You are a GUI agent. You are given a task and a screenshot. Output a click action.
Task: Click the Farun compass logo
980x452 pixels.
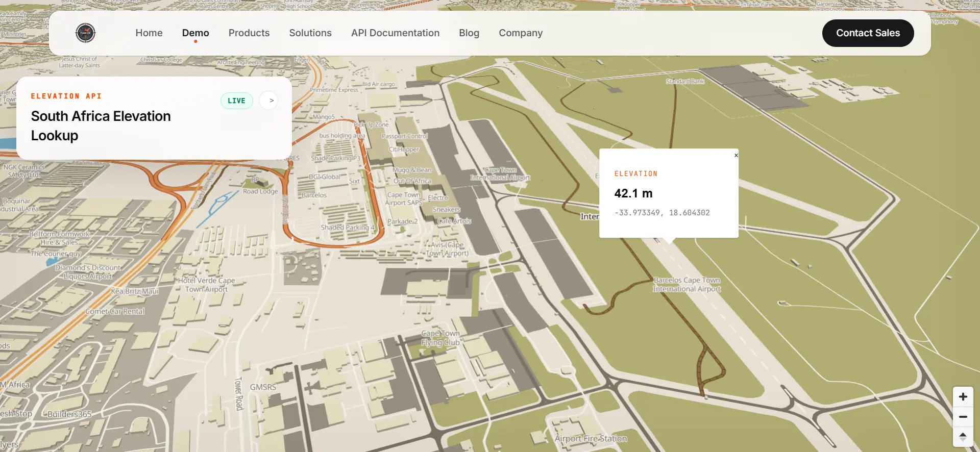(85, 33)
